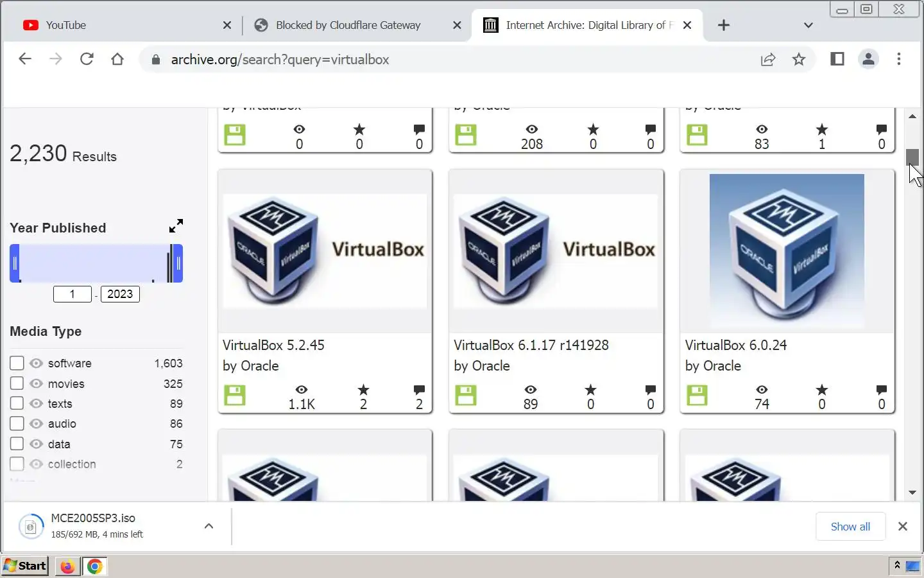
Task: Open the browser home page
Action: tap(117, 59)
